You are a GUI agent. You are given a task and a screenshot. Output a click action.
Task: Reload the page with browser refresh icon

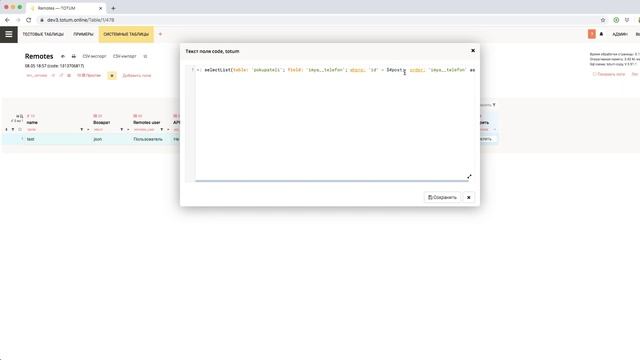pos(29,20)
